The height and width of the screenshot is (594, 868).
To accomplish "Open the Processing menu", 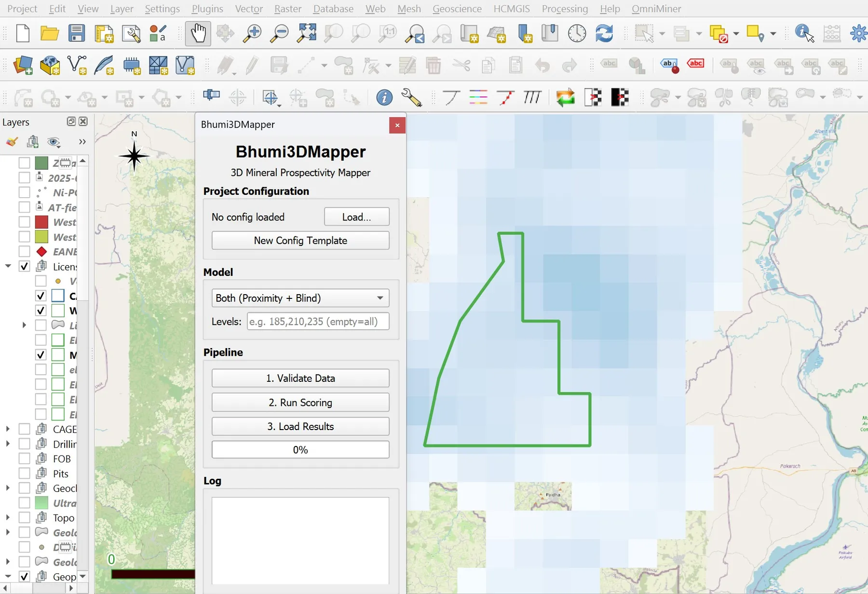I will point(565,9).
